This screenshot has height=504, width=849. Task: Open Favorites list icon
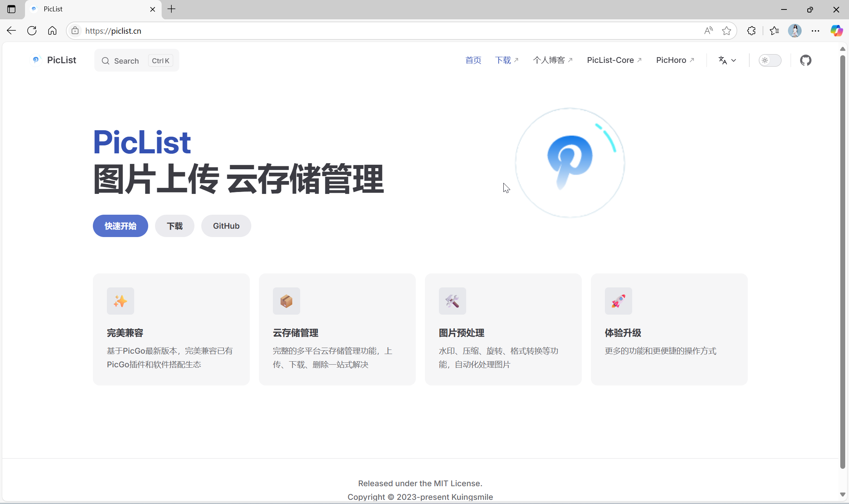(774, 31)
